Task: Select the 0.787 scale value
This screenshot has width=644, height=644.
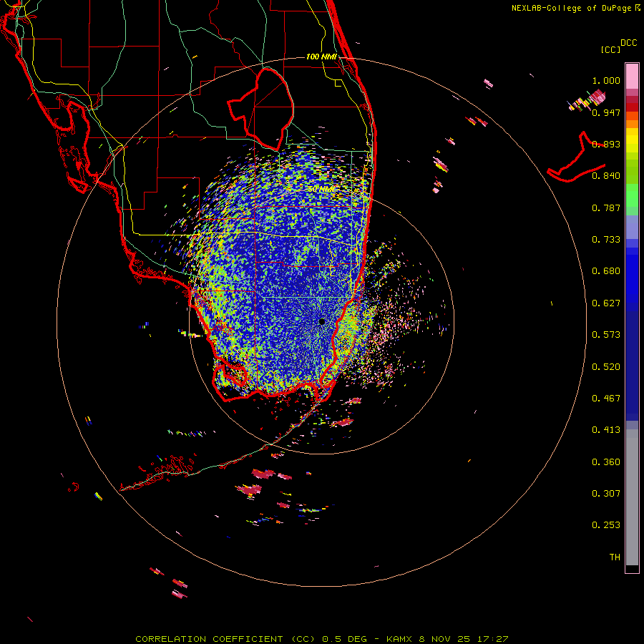Action: (x=606, y=208)
